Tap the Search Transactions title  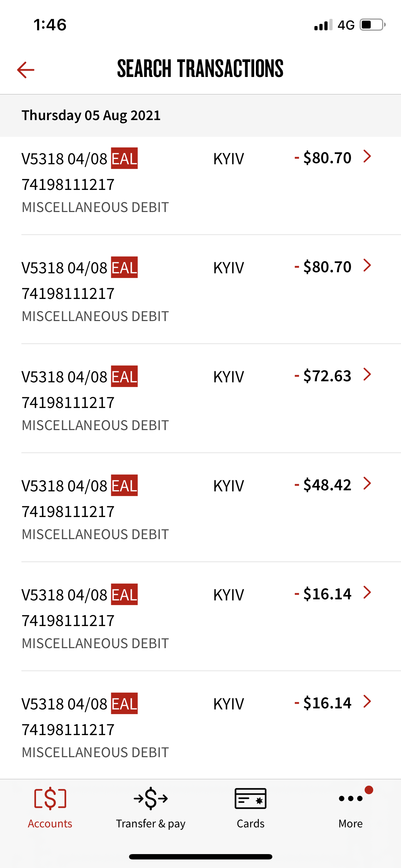pos(200,69)
